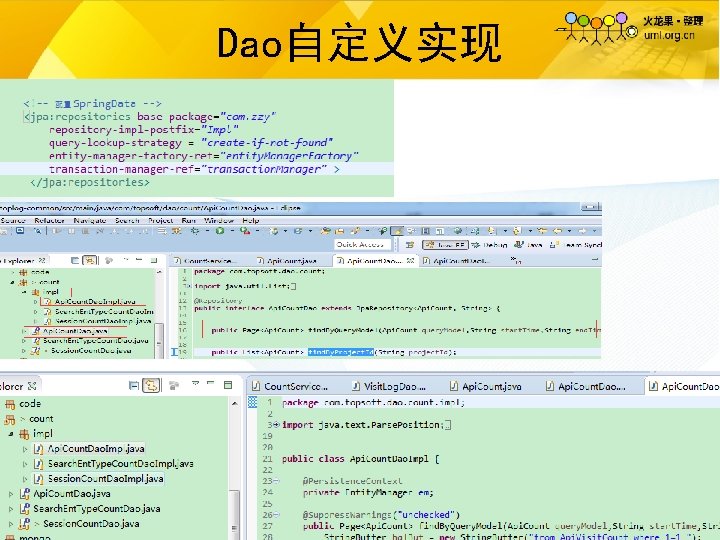Minimize the upper explorer panel
The width and height of the screenshot is (720, 540).
(139, 260)
